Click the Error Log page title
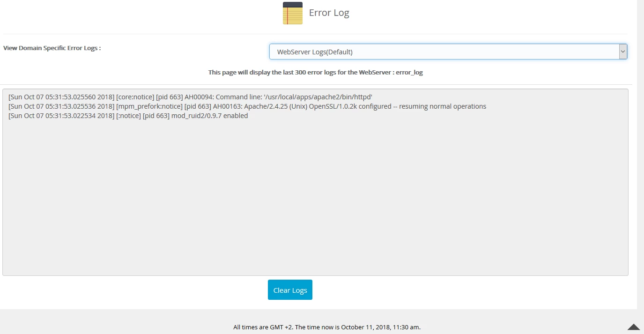Screen dimensions: 644x334 (x=328, y=13)
